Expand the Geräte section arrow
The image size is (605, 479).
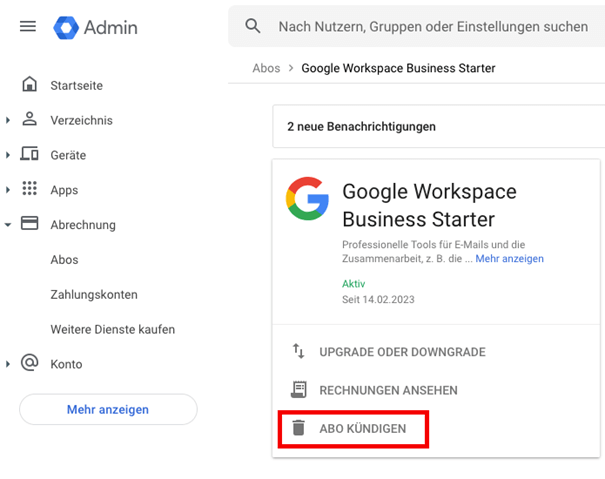(x=8, y=155)
